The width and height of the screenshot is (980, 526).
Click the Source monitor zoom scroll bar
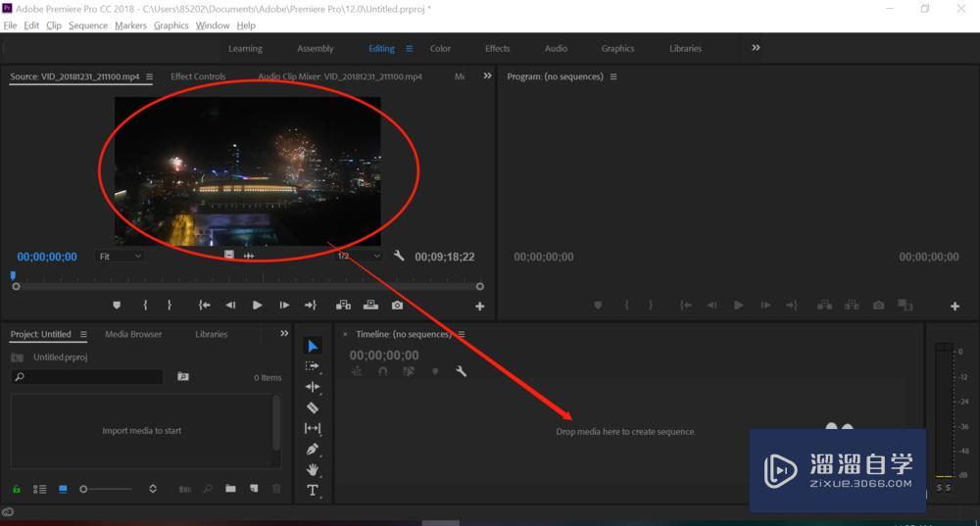coord(248,286)
